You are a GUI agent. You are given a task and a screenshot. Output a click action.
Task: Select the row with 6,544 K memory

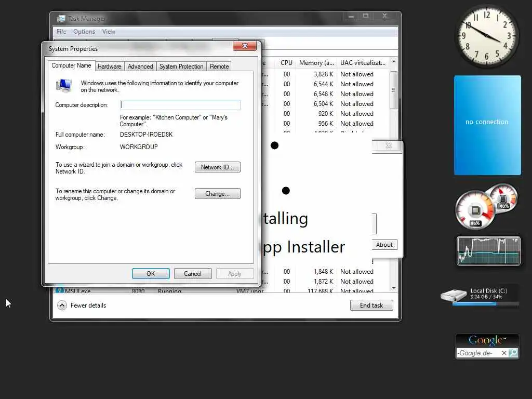pyautogui.click(x=326, y=84)
